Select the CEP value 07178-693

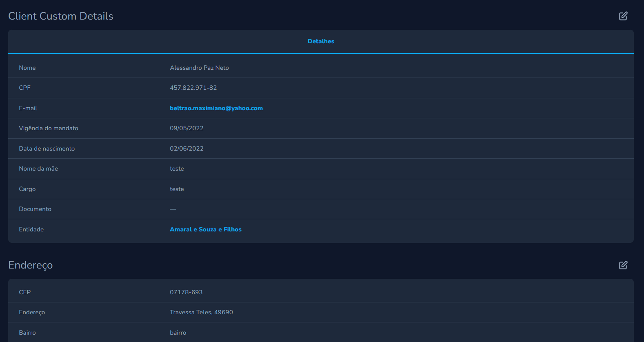(186, 292)
